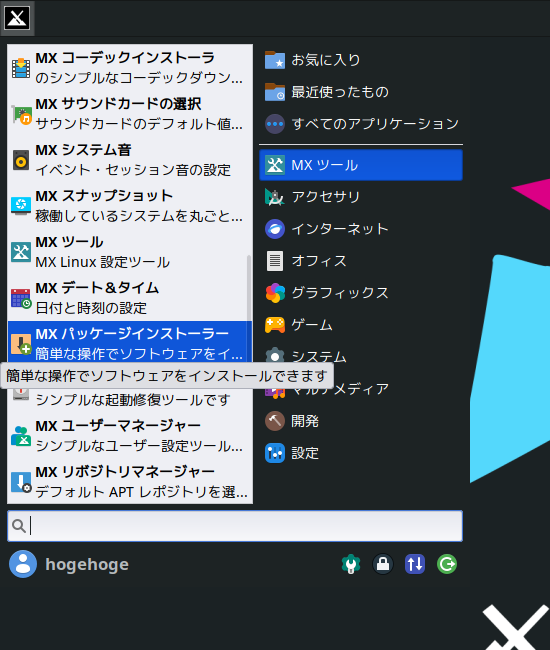
Task: Click text 稼働しているシステムを丸ごと…
Action: coord(139,216)
